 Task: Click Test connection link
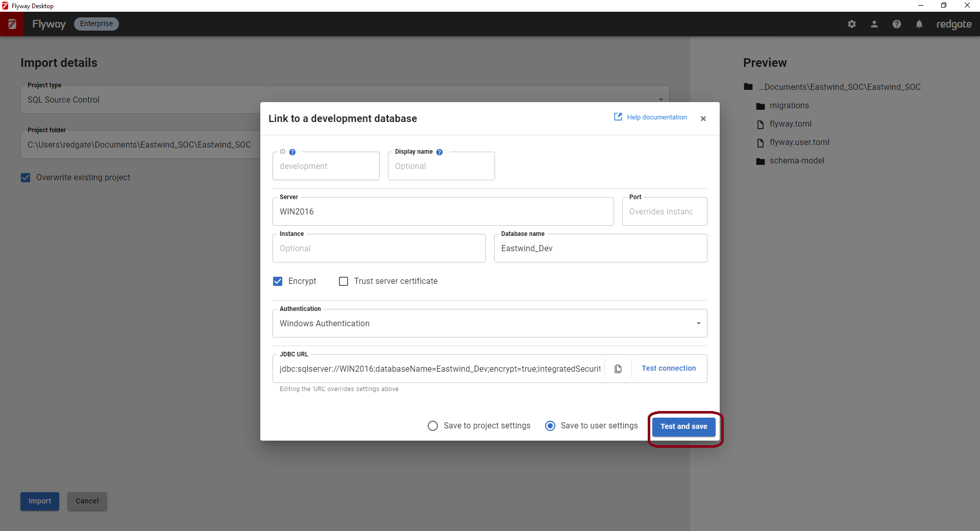[669, 368]
